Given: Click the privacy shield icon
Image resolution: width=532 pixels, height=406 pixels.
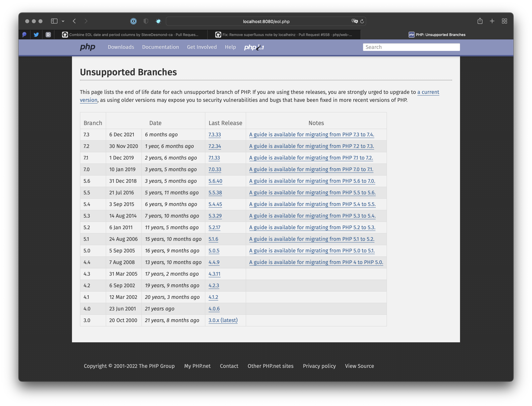Looking at the screenshot, I should 146,21.
